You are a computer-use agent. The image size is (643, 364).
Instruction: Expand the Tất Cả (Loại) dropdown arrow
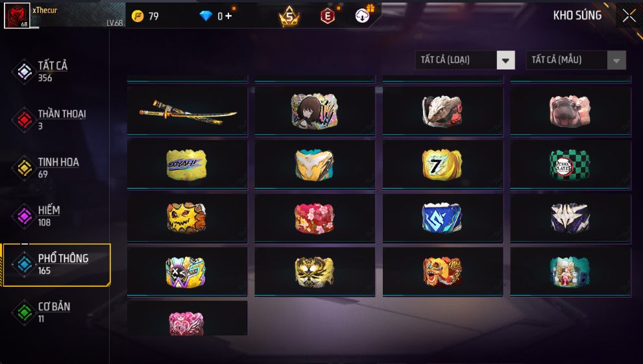click(x=505, y=60)
